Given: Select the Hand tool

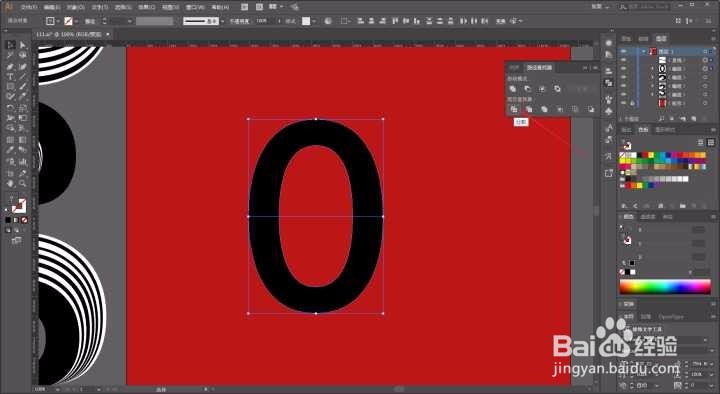Looking at the screenshot, I should coord(10,184).
